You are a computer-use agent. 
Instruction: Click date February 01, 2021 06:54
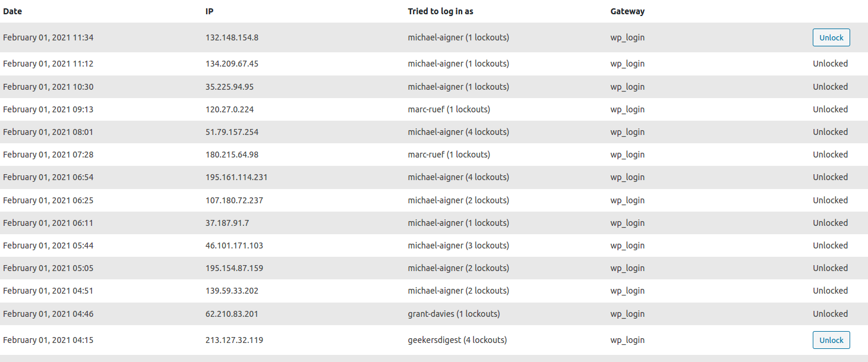click(x=48, y=177)
